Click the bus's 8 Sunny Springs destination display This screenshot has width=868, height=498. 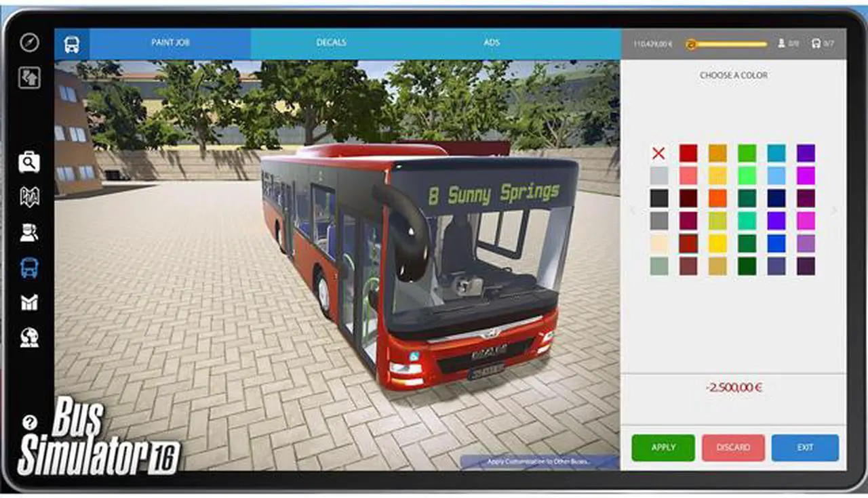pyautogui.click(x=494, y=193)
